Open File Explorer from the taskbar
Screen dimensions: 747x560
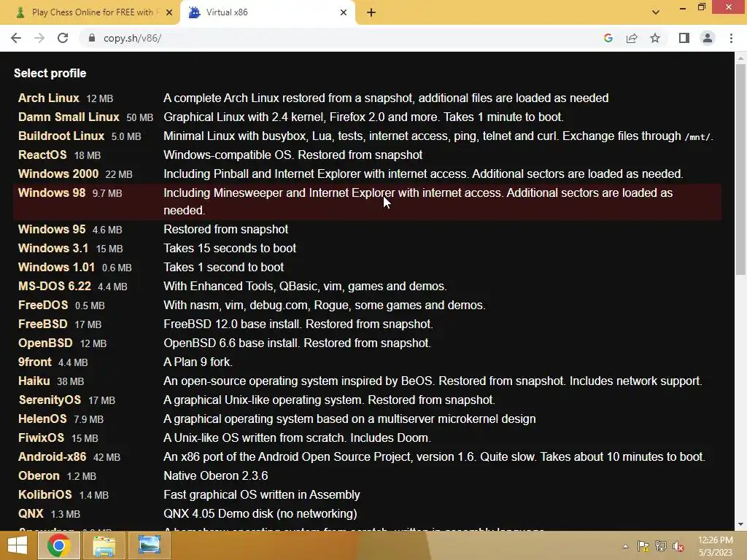104,545
